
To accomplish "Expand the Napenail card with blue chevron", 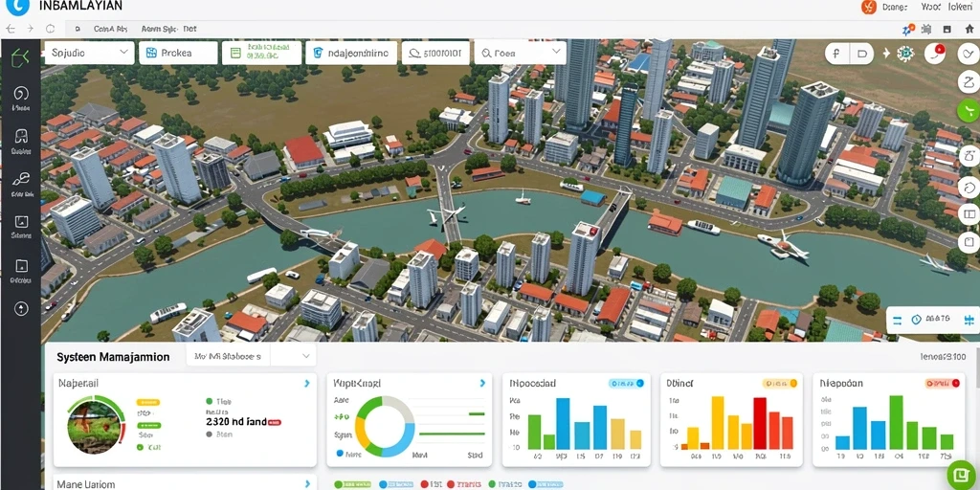I will (x=307, y=383).
